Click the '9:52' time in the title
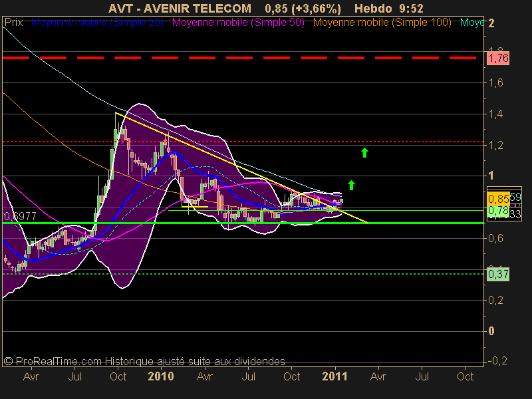 coord(411,9)
